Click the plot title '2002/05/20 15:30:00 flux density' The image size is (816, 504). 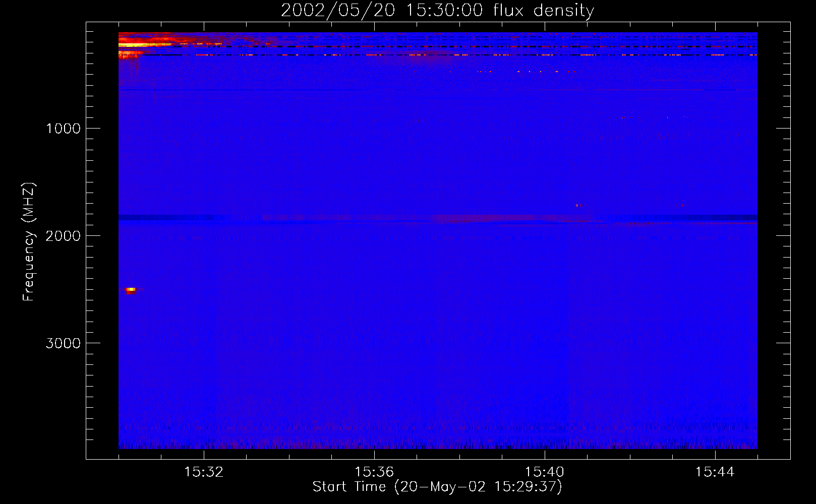click(437, 10)
